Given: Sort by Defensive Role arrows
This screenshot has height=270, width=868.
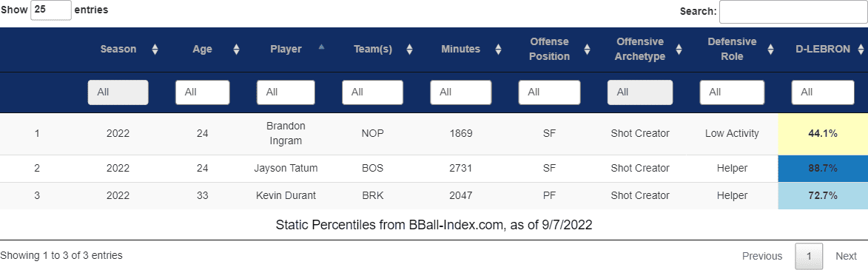Looking at the screenshot, I should pos(770,50).
